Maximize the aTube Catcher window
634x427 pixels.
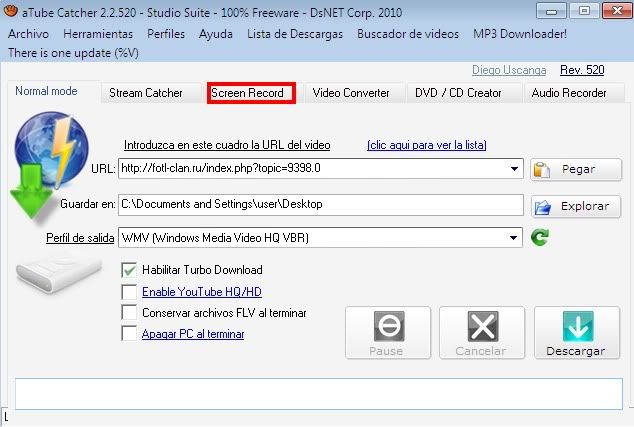[x=584, y=11]
